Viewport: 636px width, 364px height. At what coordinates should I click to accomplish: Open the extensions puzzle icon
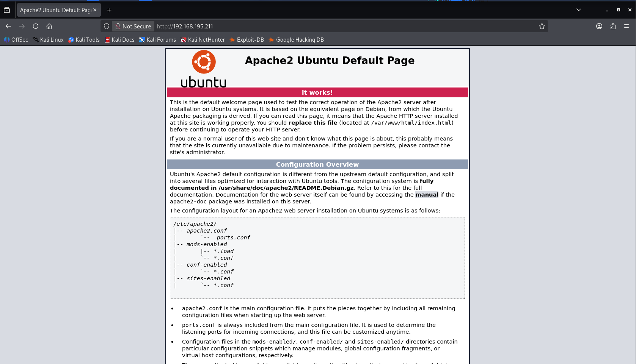coord(613,26)
